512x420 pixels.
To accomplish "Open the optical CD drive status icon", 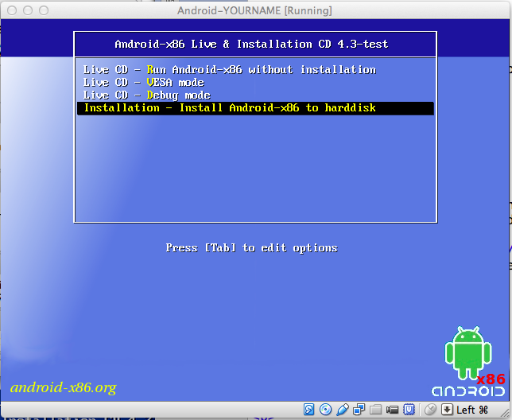I will [x=325, y=409].
